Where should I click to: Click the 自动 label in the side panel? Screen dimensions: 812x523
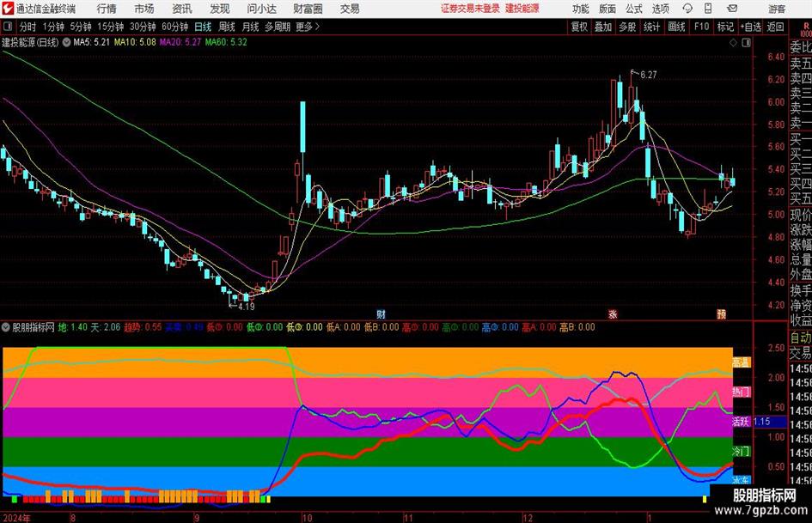pyautogui.click(x=801, y=338)
